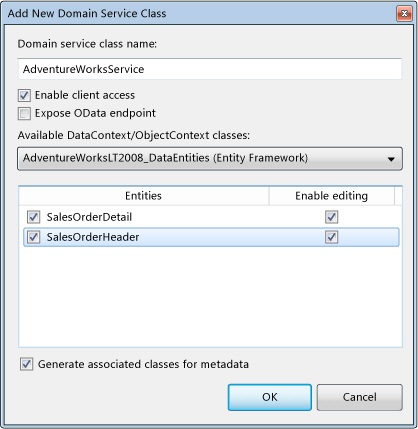
Task: Uncheck the SalesOrderDetail entity checkbox
Action: point(33,217)
